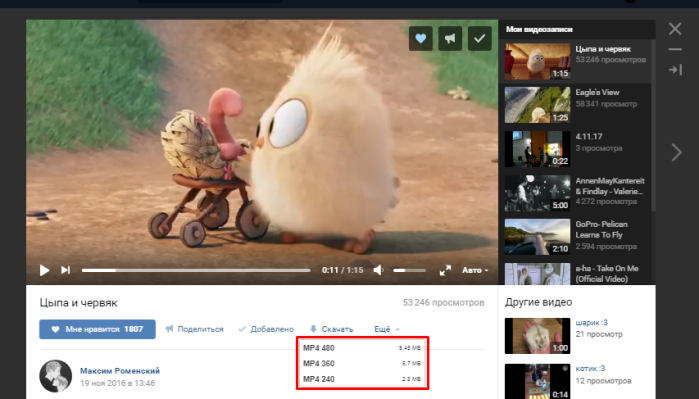This screenshot has height=399, width=699.
Task: Open the Авто quality dropdown
Action: point(475,270)
